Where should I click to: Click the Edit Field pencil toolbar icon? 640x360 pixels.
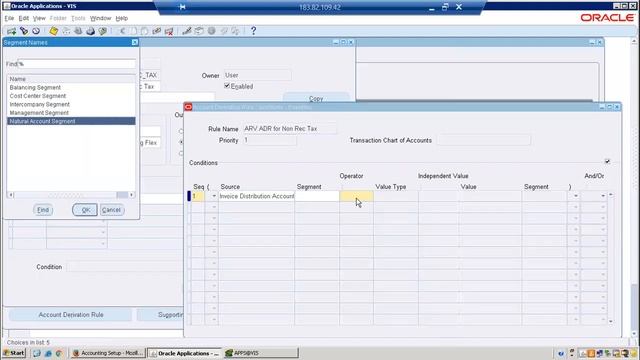pos(187,31)
